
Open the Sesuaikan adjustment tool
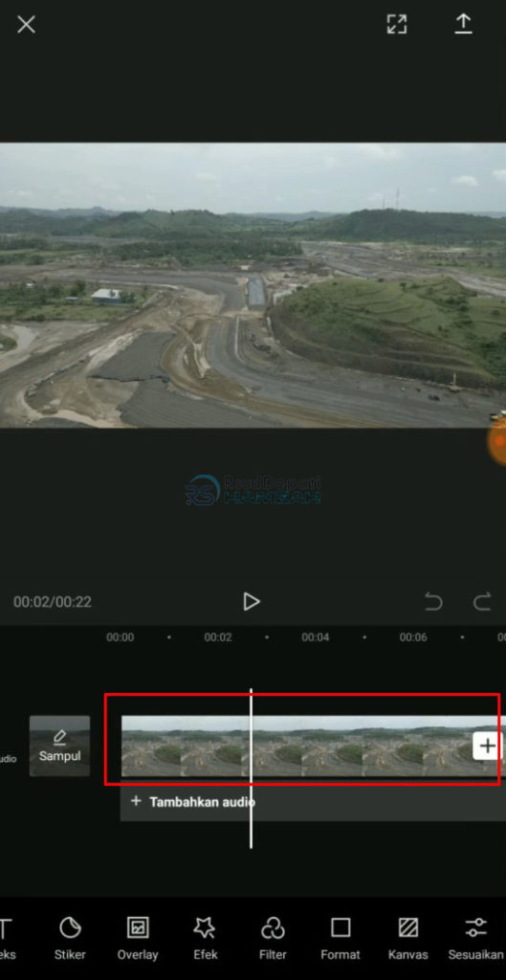click(x=475, y=938)
